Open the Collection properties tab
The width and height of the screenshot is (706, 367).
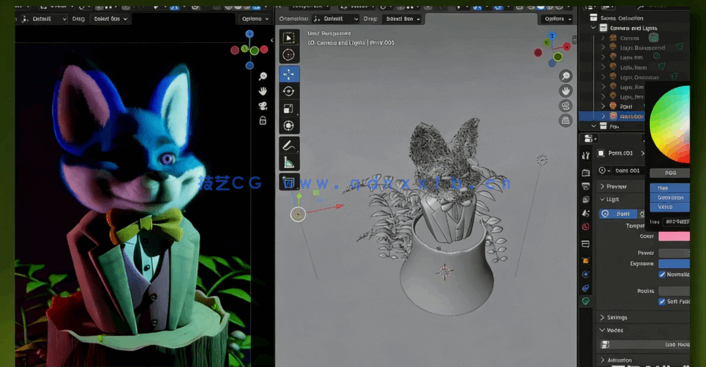click(585, 244)
